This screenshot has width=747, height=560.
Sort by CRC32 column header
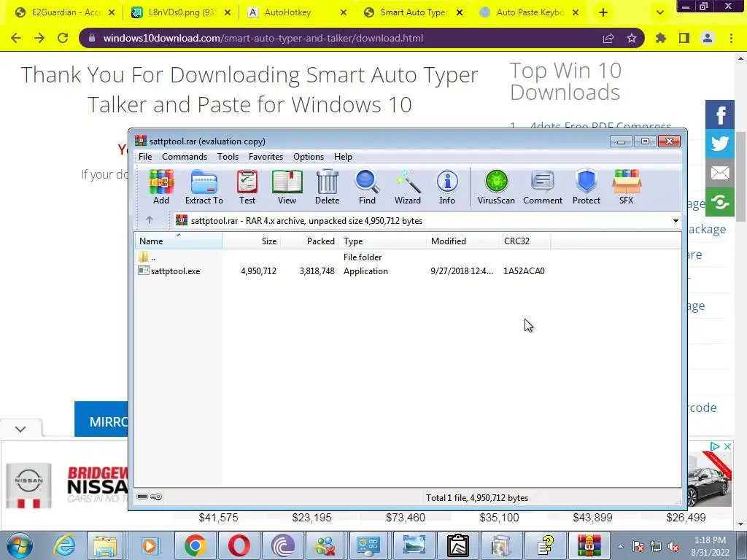pos(525,241)
